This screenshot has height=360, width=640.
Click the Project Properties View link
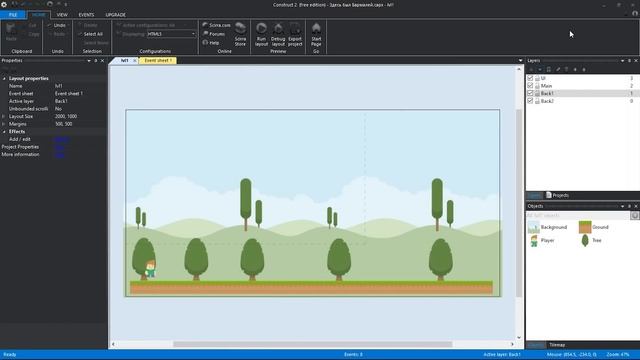tap(60, 147)
